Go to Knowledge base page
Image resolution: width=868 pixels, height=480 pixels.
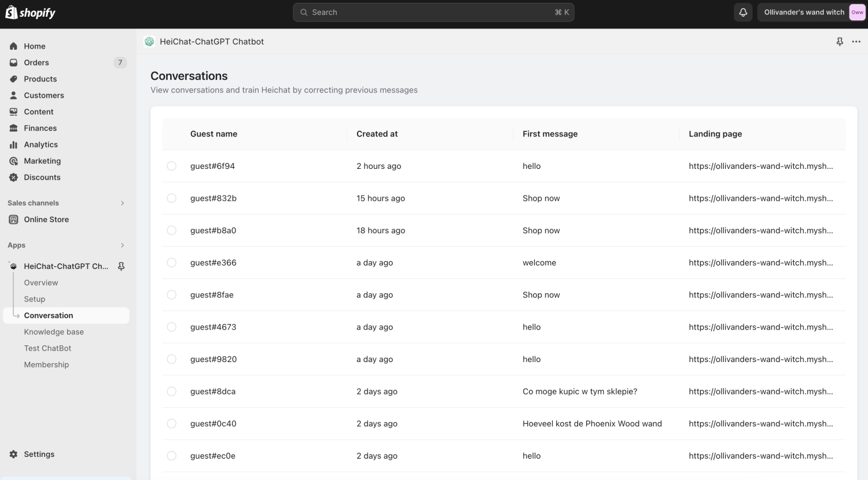coord(54,332)
